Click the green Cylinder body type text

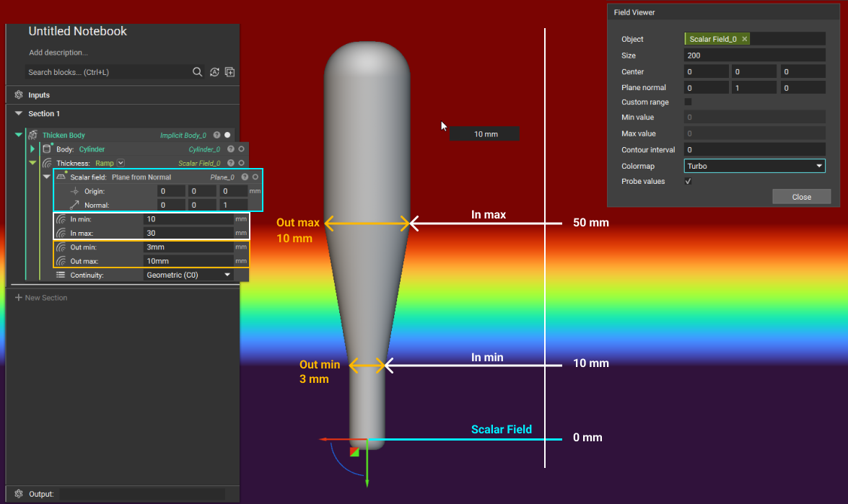point(92,149)
